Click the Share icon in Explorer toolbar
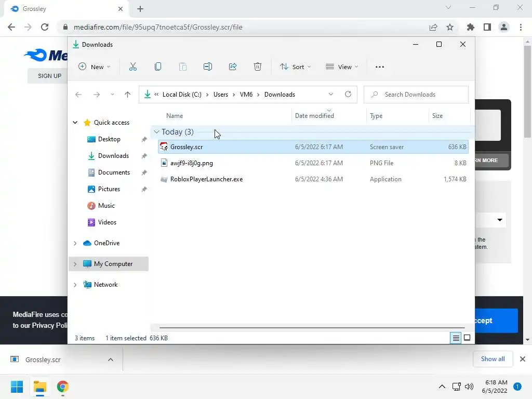 coord(233,67)
